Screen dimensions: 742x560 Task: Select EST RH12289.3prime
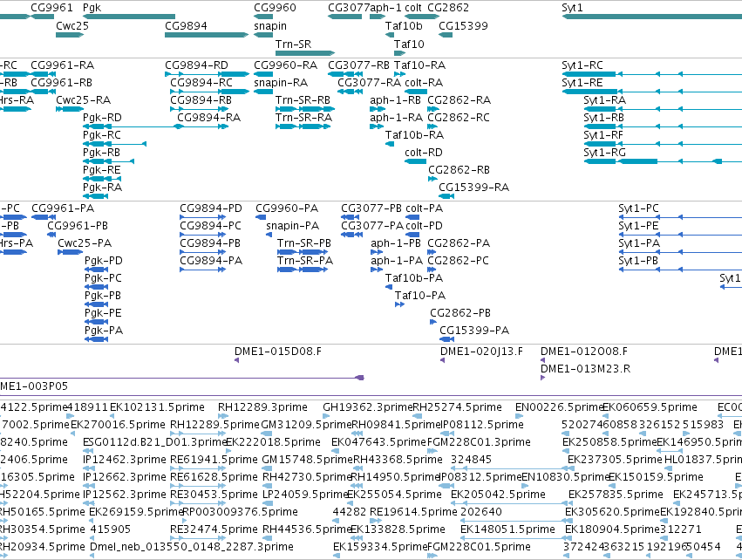(x=262, y=407)
